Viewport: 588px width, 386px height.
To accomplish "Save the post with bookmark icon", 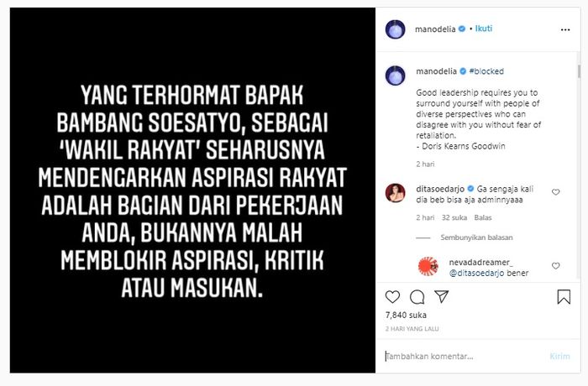I will click(564, 297).
